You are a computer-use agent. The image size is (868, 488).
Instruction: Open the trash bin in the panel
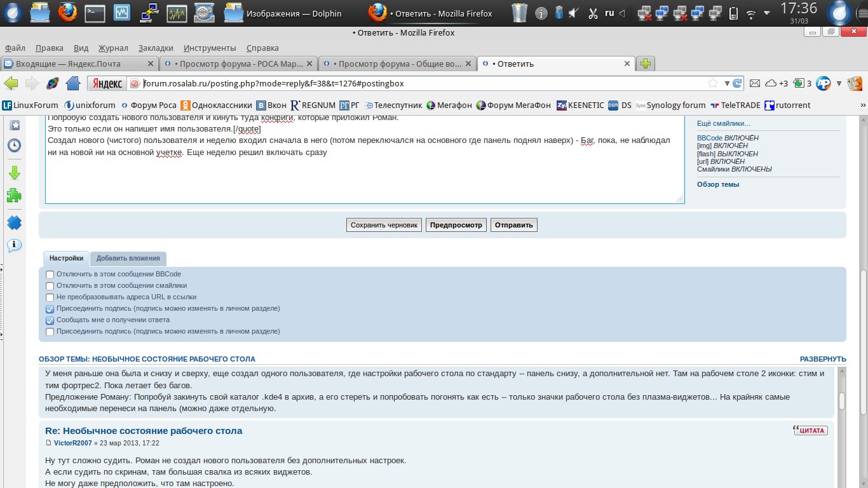click(x=520, y=13)
